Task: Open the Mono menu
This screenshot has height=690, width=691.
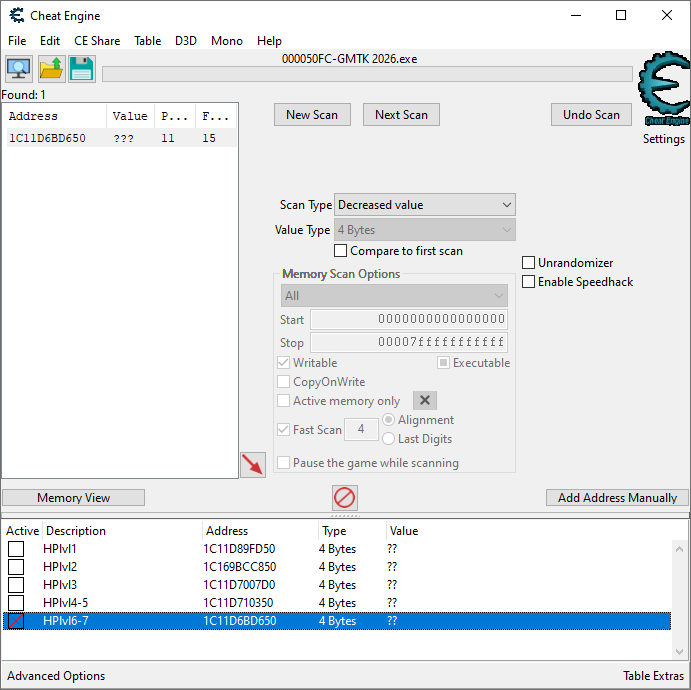Action: coord(227,41)
